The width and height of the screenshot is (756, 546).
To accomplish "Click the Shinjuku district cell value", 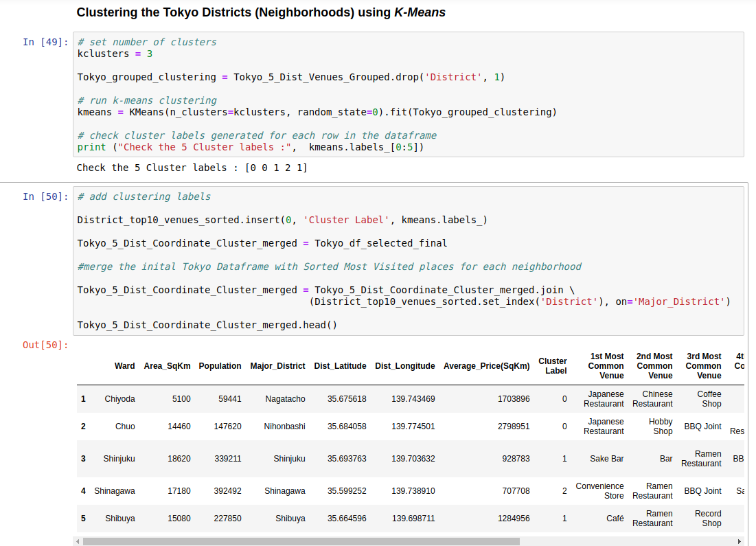I will coord(290,458).
